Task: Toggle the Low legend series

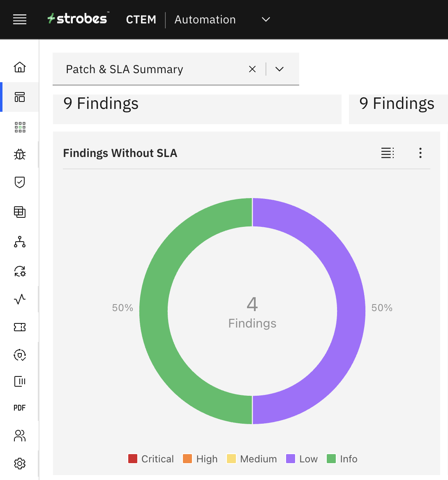Action: 302,459
